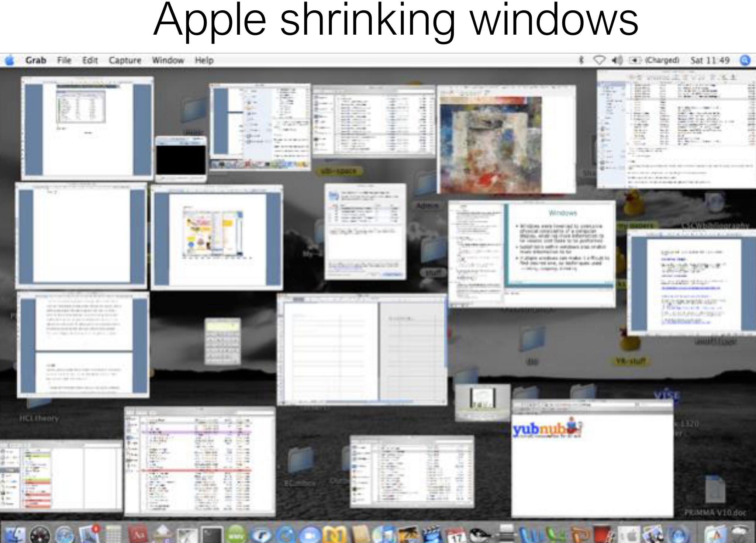Open the Window menu
Viewport: 756px width, 543px height.
168,60
